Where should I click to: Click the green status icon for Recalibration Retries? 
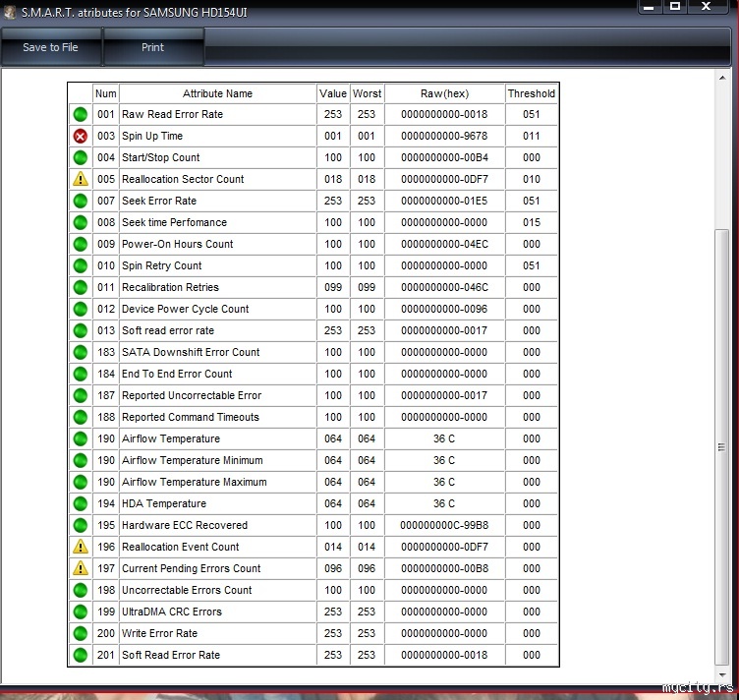point(81,287)
